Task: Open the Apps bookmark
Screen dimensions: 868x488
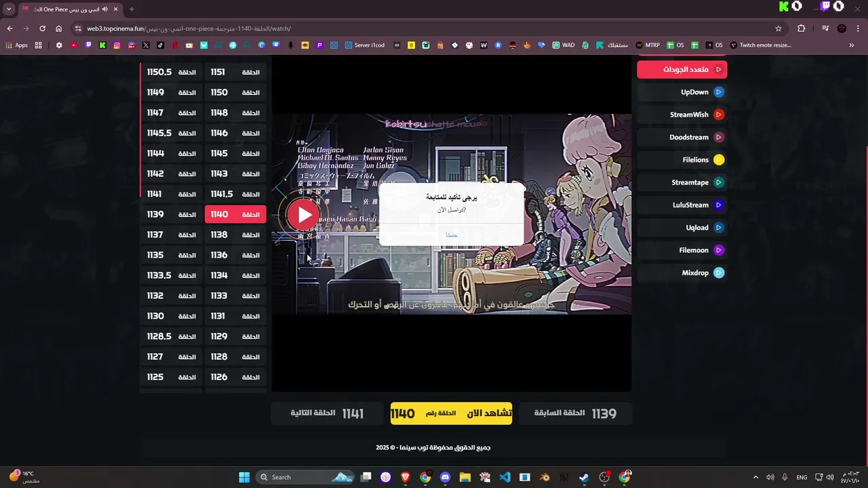Action: (16, 45)
